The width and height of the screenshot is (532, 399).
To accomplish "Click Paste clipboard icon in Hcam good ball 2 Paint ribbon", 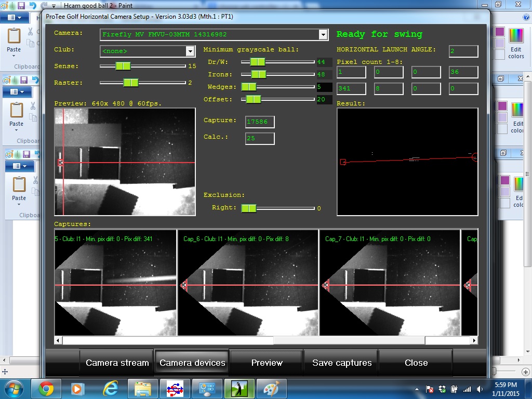I will click(14, 36).
